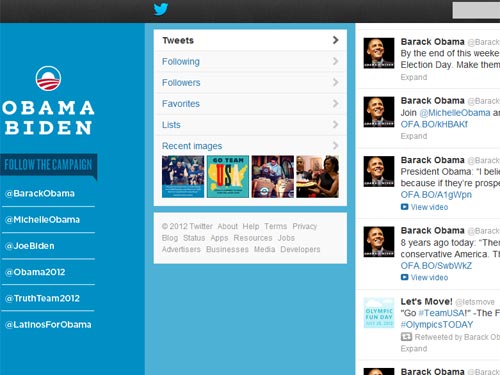
Task: Open the Developers footer link
Action: point(300,249)
